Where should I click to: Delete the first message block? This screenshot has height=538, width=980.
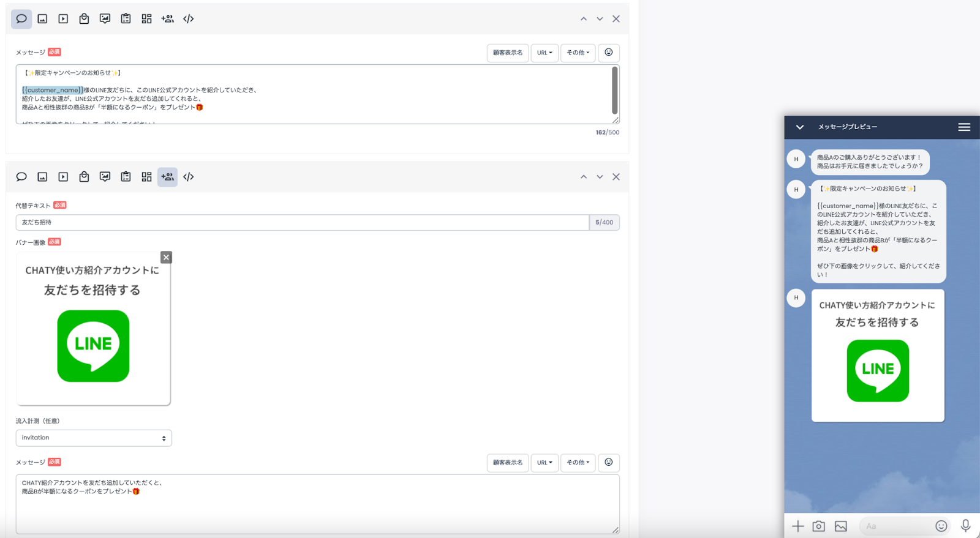[x=616, y=19]
